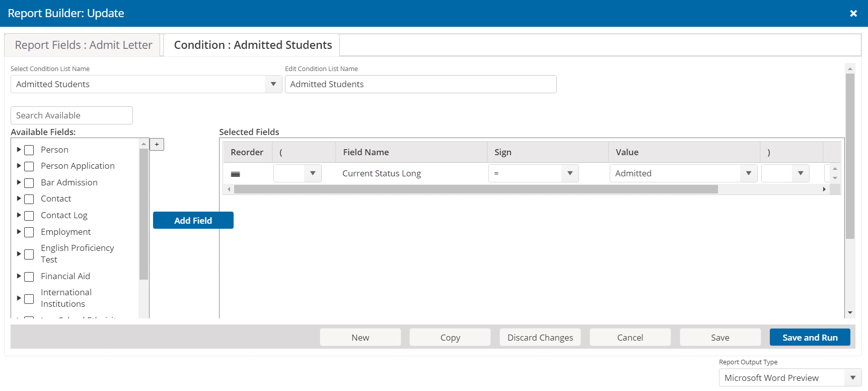
Task: Click the New button
Action: 360,338
